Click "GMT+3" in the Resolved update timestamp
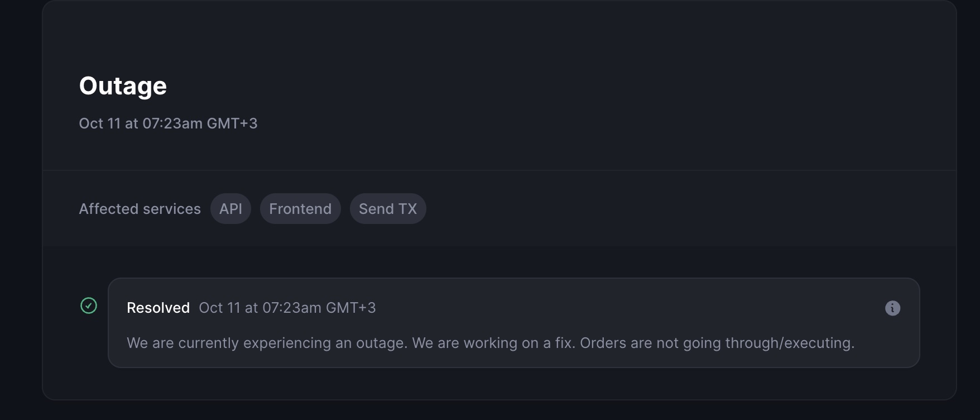Image resolution: width=980 pixels, height=420 pixels. tap(350, 308)
